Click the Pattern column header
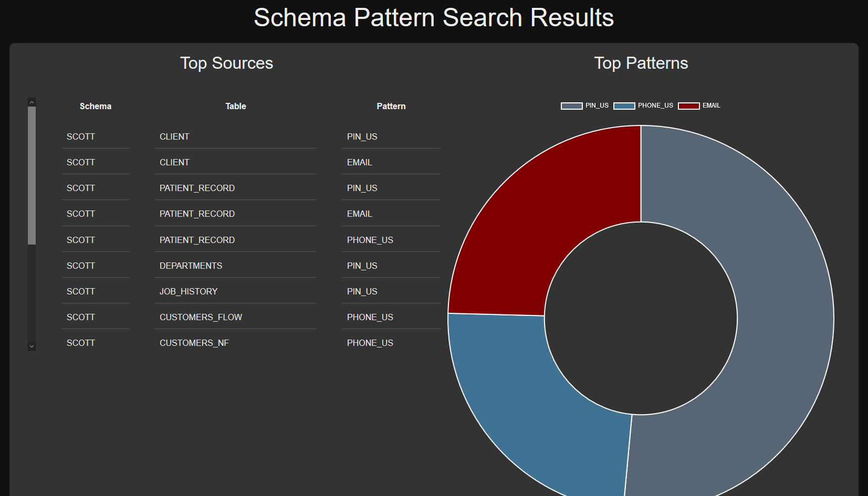This screenshot has width=868, height=496. coord(391,105)
